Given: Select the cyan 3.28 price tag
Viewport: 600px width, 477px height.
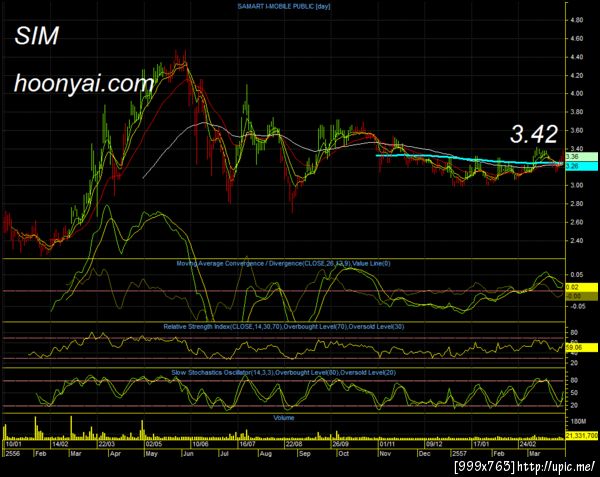Looking at the screenshot, I should pos(581,166).
